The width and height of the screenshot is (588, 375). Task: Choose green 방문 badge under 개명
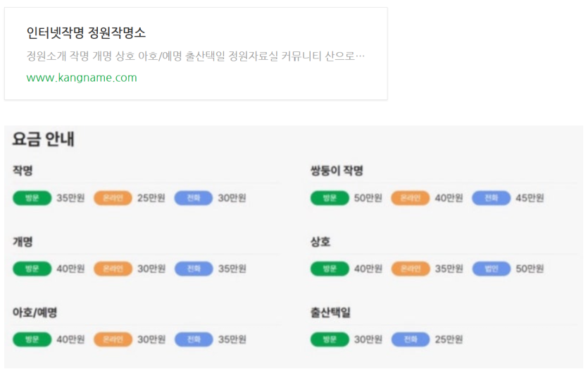click(32, 269)
